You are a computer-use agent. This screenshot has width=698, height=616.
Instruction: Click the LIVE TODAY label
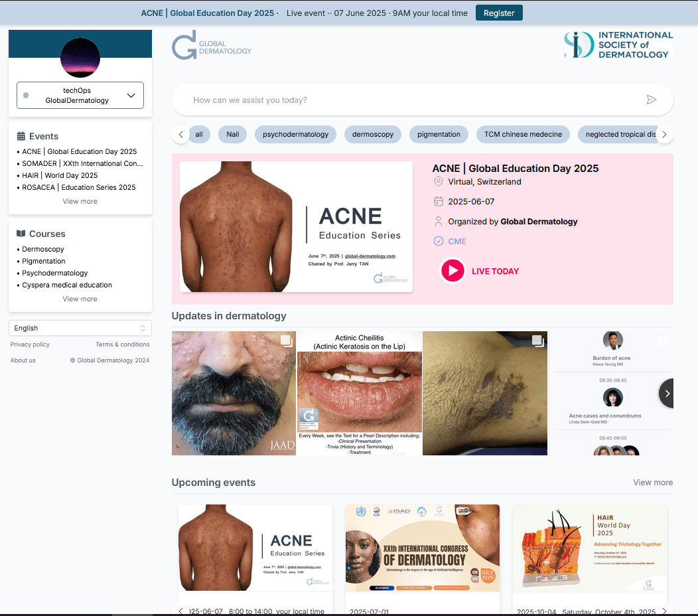pyautogui.click(x=496, y=271)
